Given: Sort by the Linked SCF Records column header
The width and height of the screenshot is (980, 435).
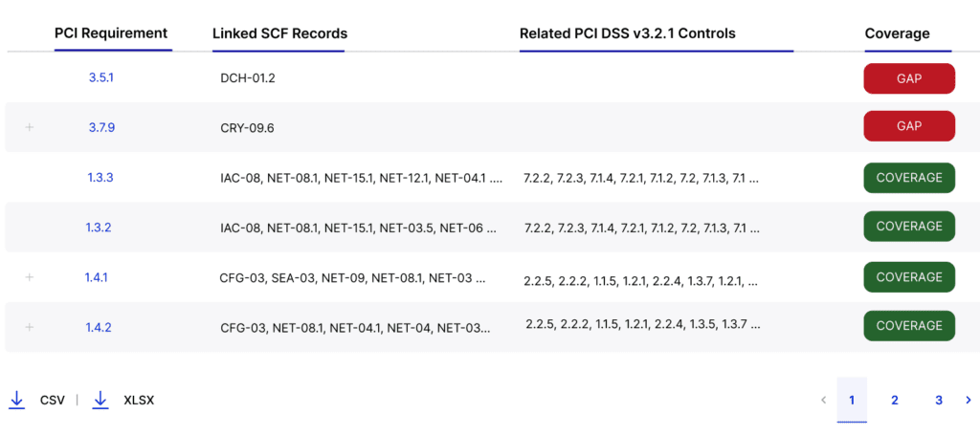Looking at the screenshot, I should coord(280,33).
